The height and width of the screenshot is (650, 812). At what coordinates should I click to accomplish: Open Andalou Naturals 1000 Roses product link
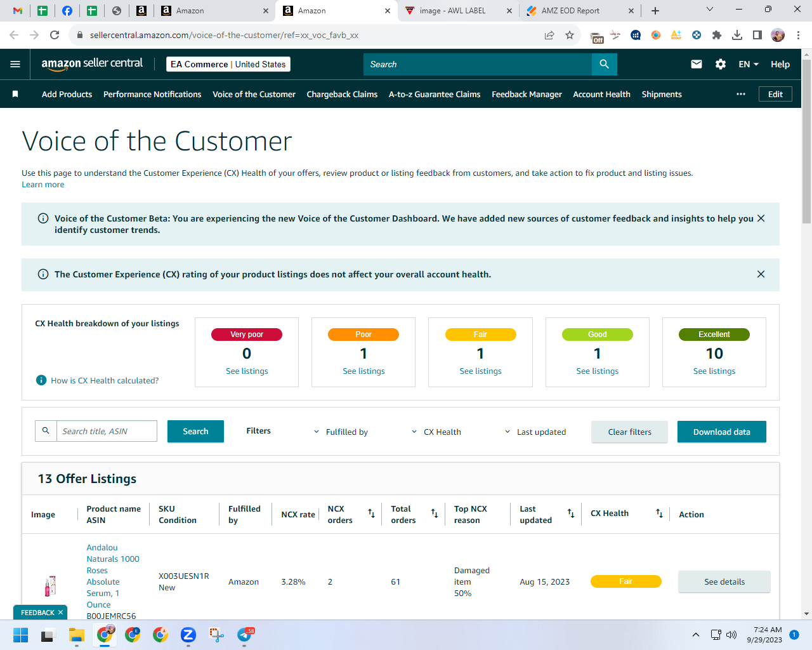coord(113,576)
